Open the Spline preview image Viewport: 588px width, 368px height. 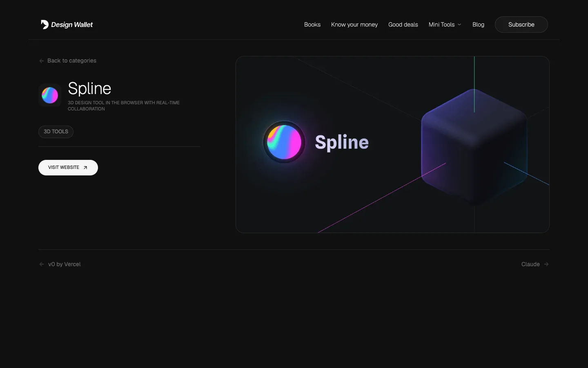[x=392, y=144]
